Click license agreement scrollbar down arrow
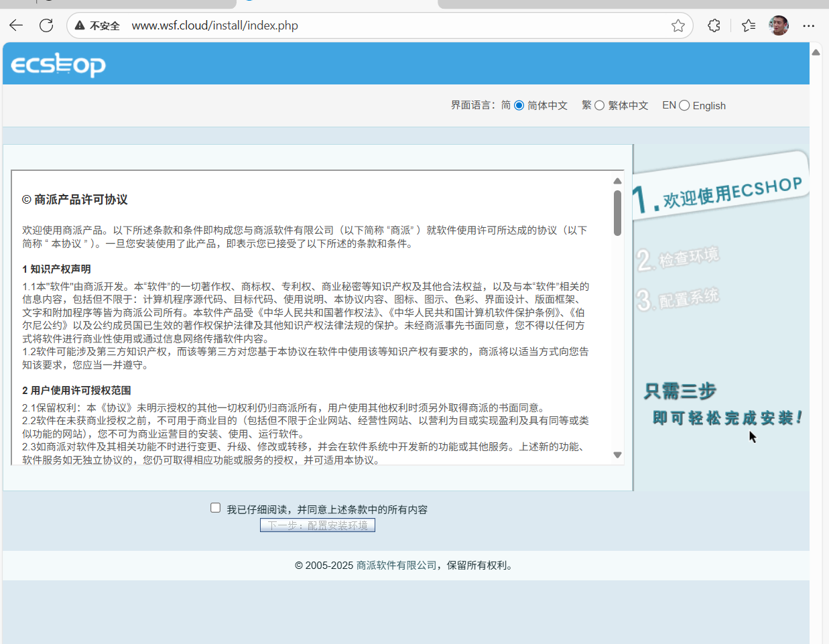Viewport: 829px width, 644px height. 617,455
